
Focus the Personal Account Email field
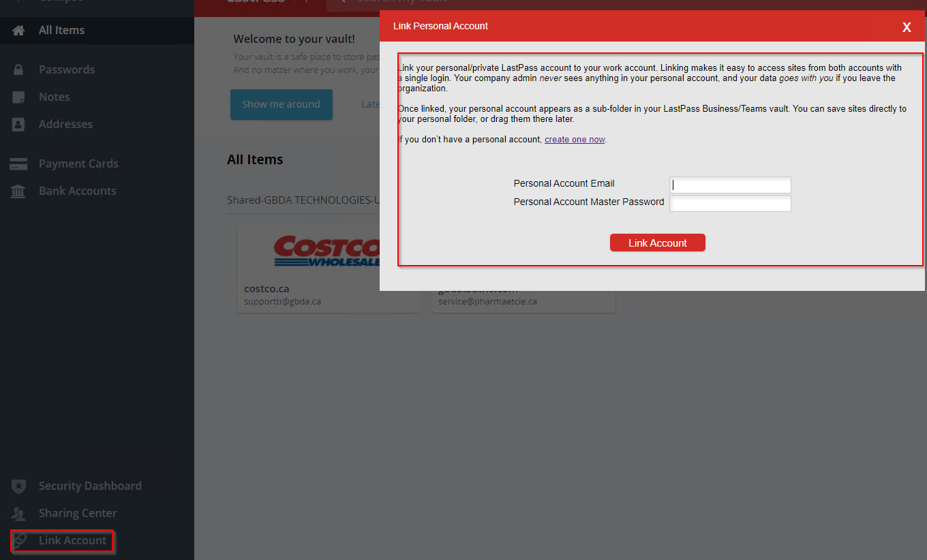pos(730,185)
